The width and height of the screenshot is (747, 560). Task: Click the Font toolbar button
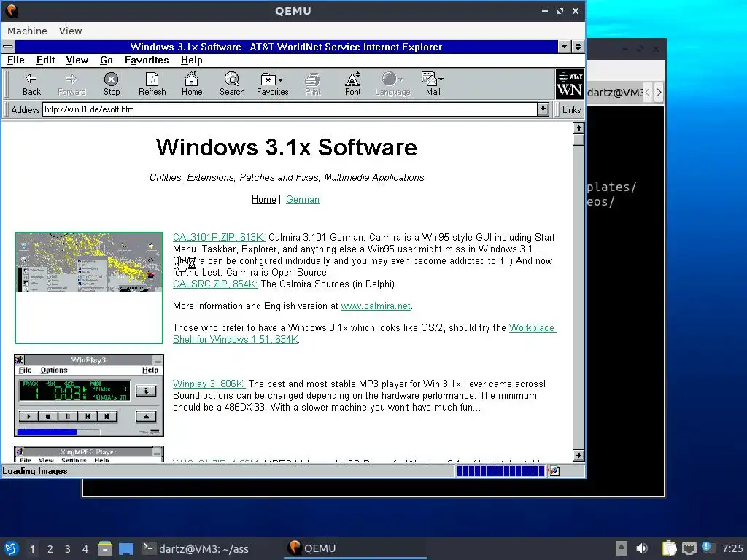point(352,85)
